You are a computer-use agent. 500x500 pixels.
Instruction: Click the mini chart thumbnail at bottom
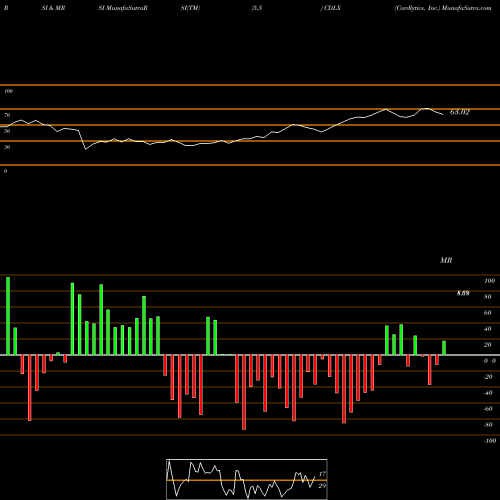[247, 479]
